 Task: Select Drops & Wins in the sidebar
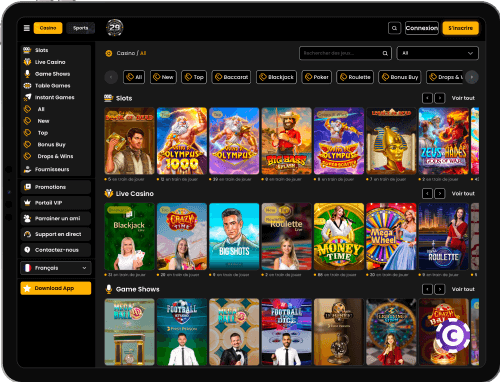tap(55, 156)
